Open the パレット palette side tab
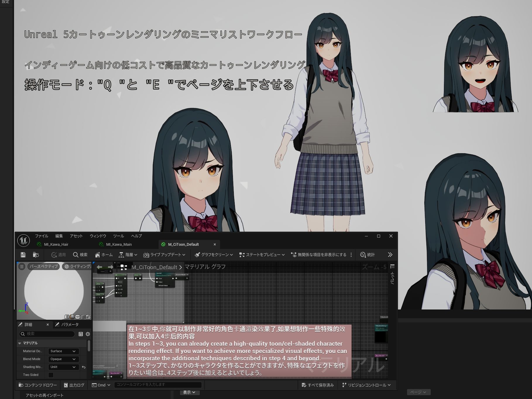532x399 pixels. pyautogui.click(x=392, y=278)
